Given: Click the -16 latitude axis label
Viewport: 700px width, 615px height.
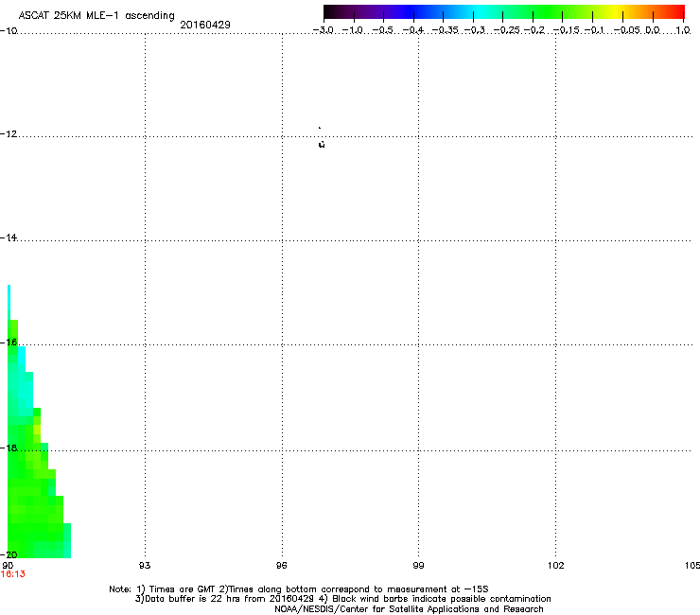Looking at the screenshot, I should 9,343.
